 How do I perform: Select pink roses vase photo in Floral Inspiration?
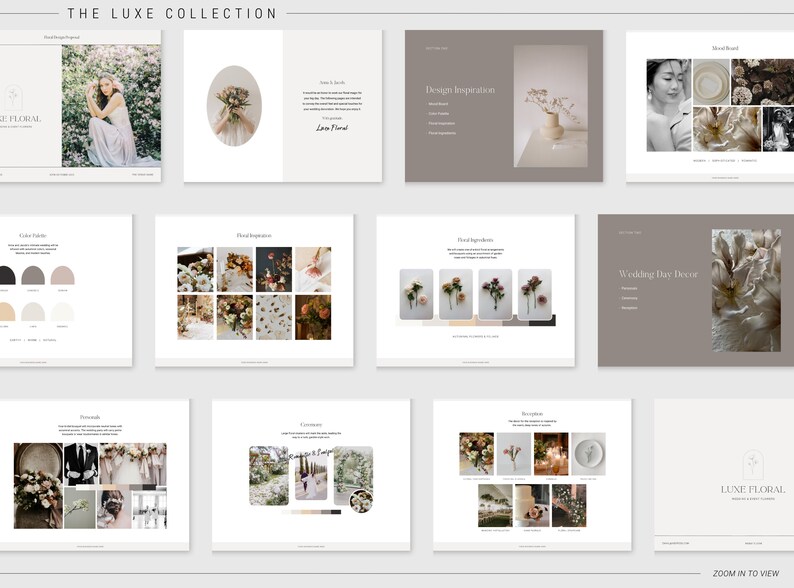pyautogui.click(x=313, y=318)
